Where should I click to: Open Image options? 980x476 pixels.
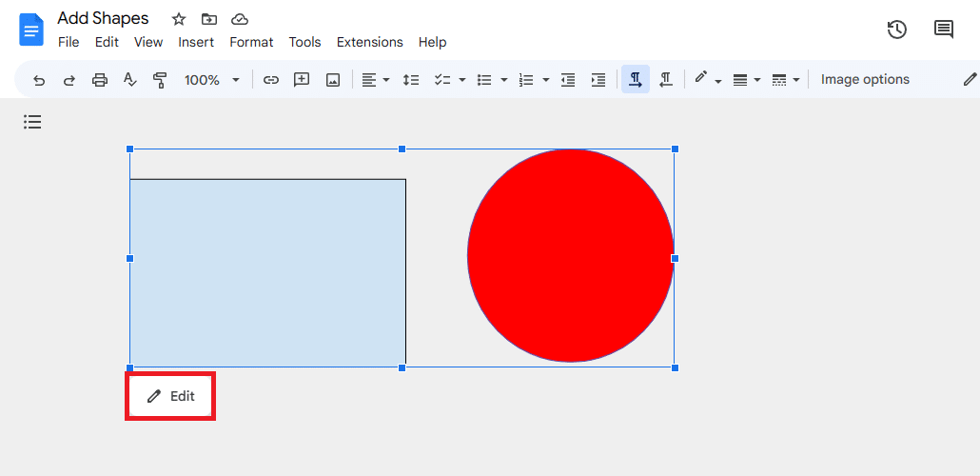[x=865, y=79]
